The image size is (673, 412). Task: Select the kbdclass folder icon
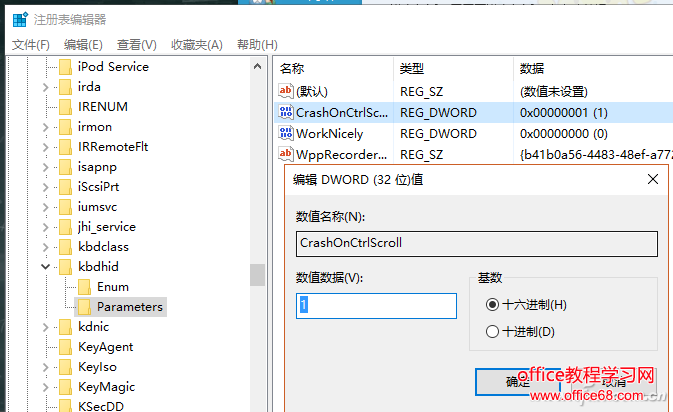click(x=65, y=247)
